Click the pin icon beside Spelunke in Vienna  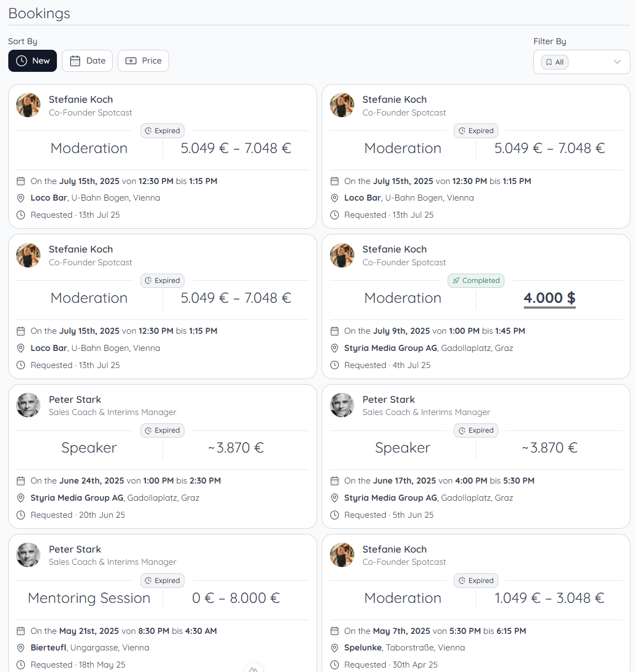point(334,648)
